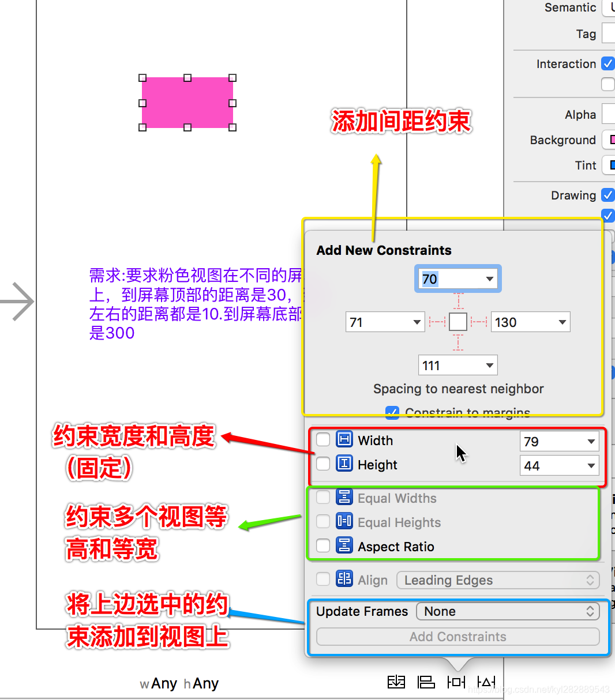
Task: Select the Align tool in bottom toolbar
Action: pyautogui.click(x=426, y=682)
